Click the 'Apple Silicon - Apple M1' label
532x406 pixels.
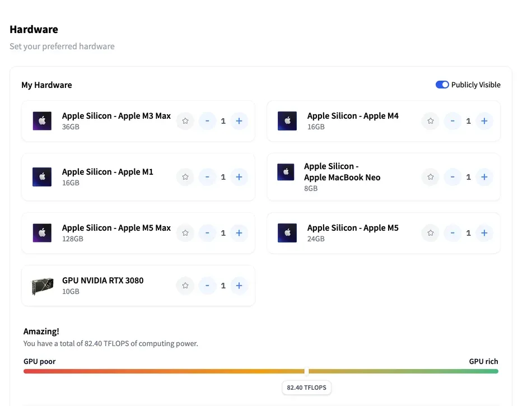(x=108, y=172)
